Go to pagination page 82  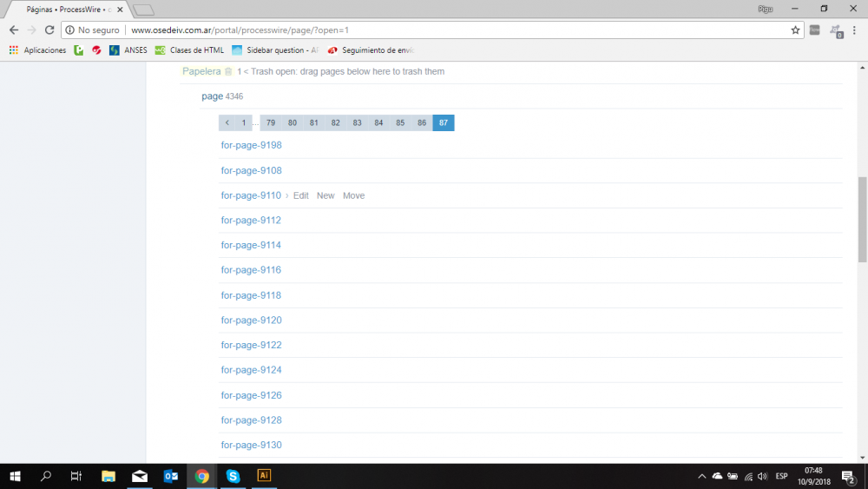[335, 123]
